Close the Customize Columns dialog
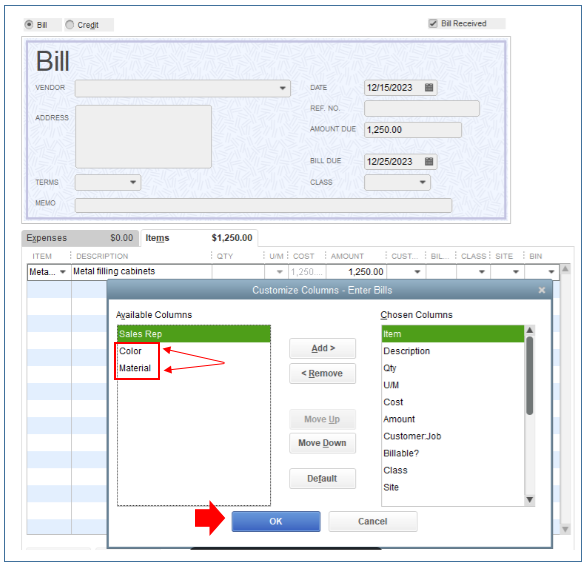Viewport: 588px width, 568px height. pyautogui.click(x=542, y=290)
